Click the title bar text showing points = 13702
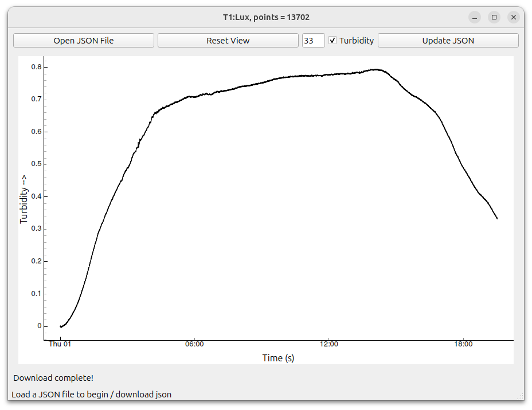The height and width of the screenshot is (410, 532). tap(266, 17)
